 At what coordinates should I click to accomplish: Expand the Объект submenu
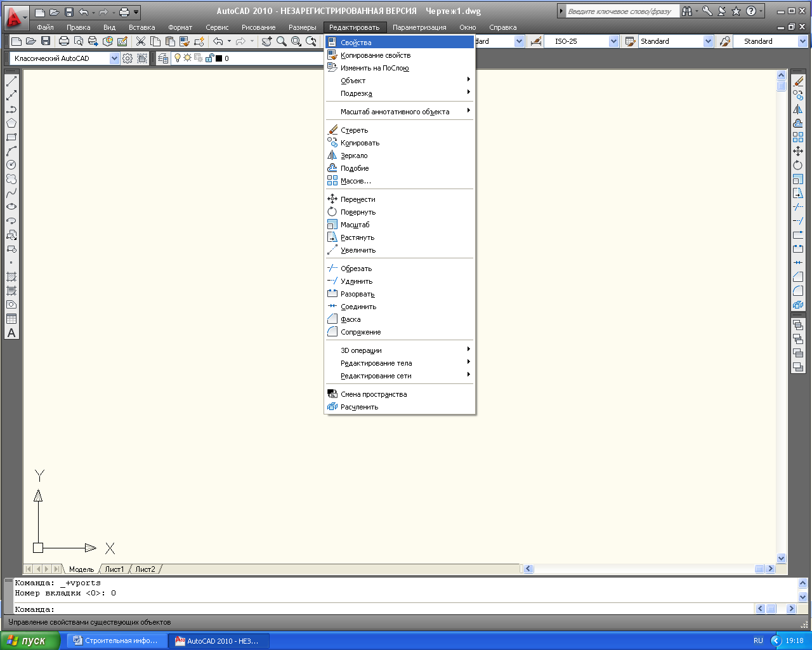[x=400, y=81]
